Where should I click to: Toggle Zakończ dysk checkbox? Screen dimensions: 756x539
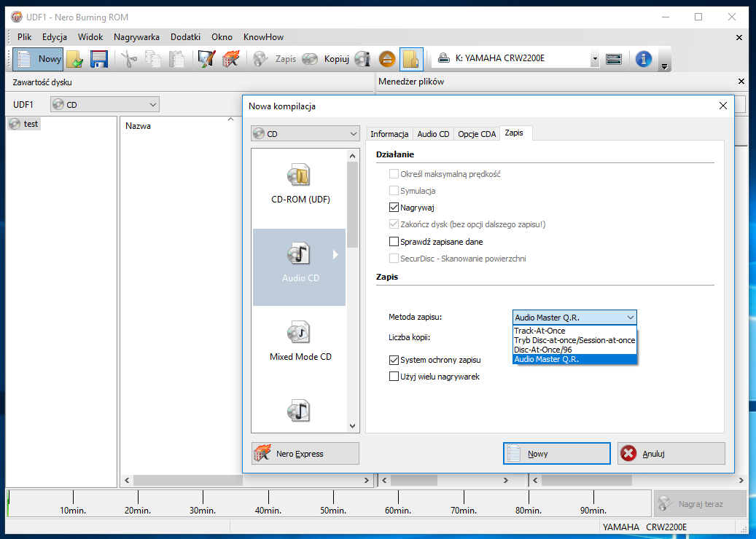pyautogui.click(x=394, y=224)
